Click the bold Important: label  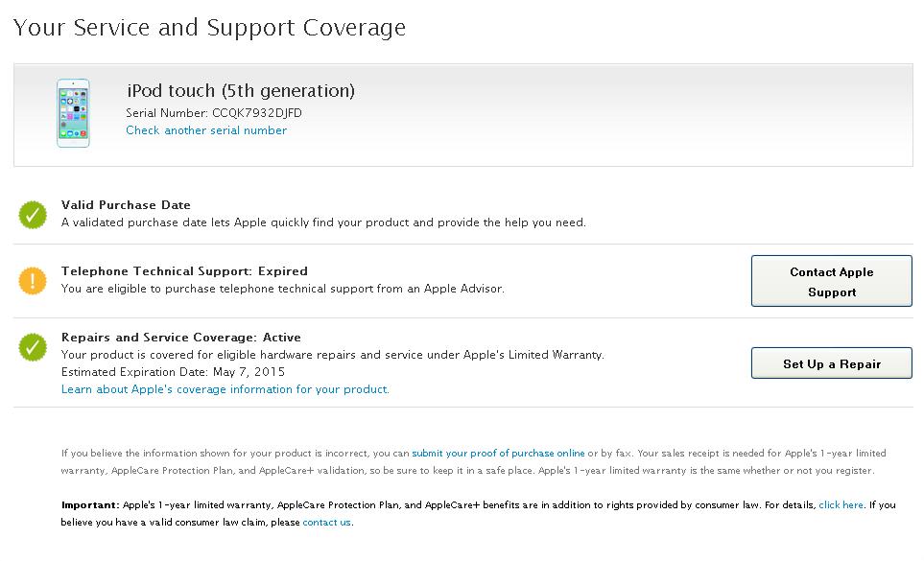pyautogui.click(x=89, y=504)
